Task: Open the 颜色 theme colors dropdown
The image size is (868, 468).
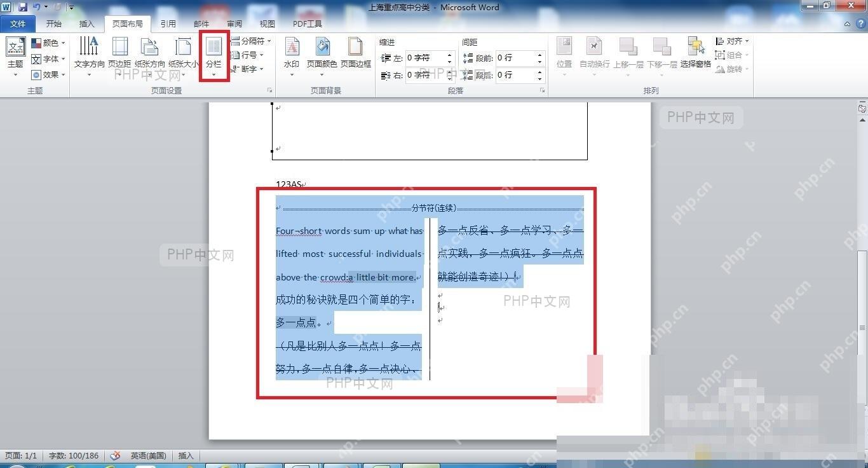Action: pos(48,43)
